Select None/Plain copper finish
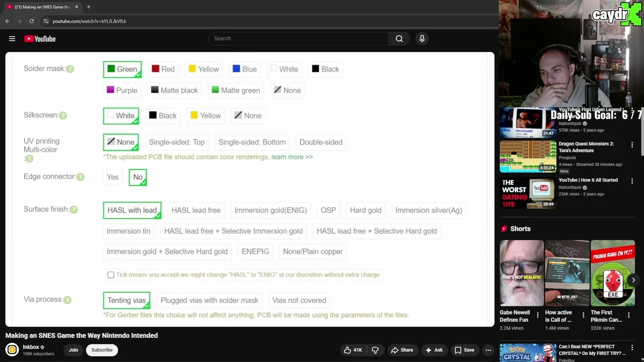644x362 pixels. 313,251
